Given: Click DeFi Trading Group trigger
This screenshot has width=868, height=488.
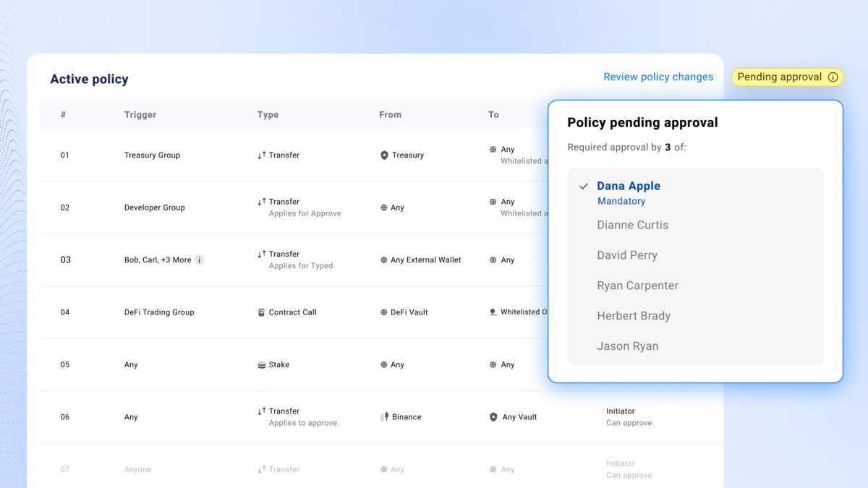Looking at the screenshot, I should pos(159,312).
